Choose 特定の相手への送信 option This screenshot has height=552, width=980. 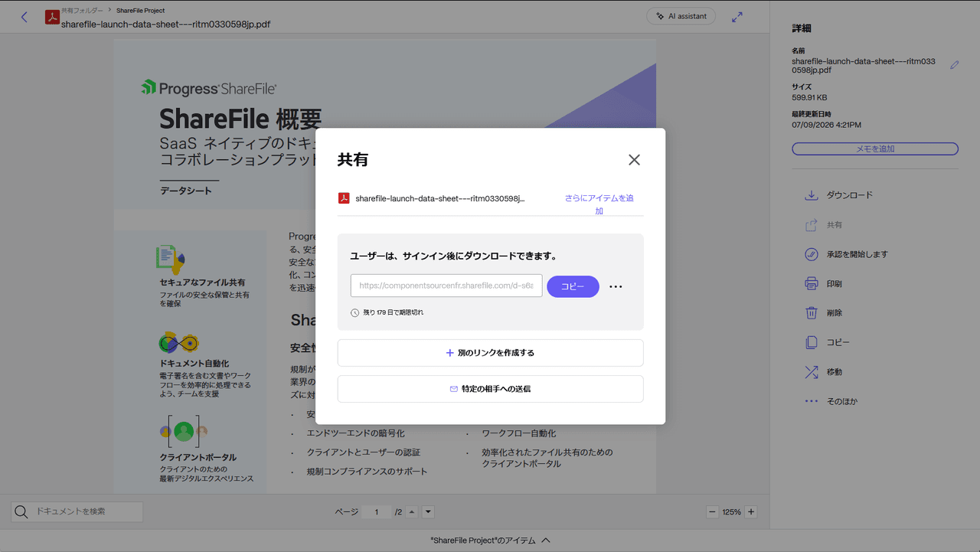coord(490,389)
